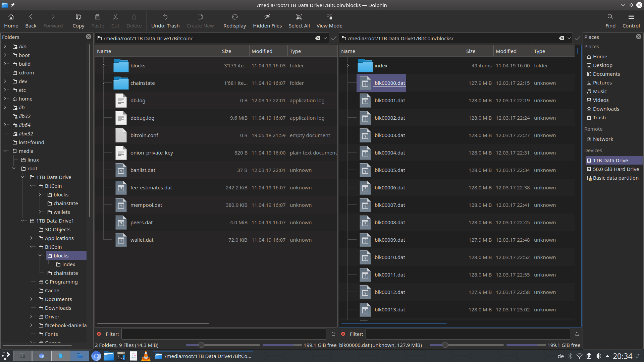Select the index folder in tree
644x362 pixels.
click(68, 264)
